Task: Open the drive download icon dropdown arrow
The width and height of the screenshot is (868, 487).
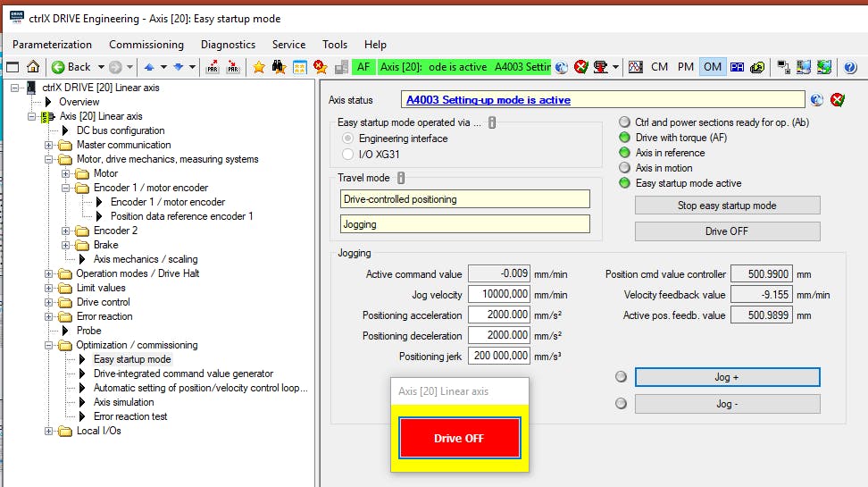Action: [x=615, y=67]
